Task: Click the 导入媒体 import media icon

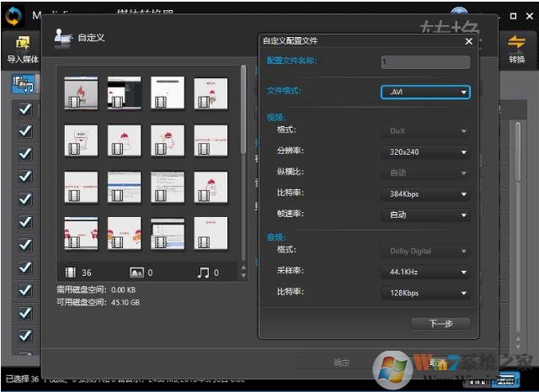Action: tap(22, 44)
